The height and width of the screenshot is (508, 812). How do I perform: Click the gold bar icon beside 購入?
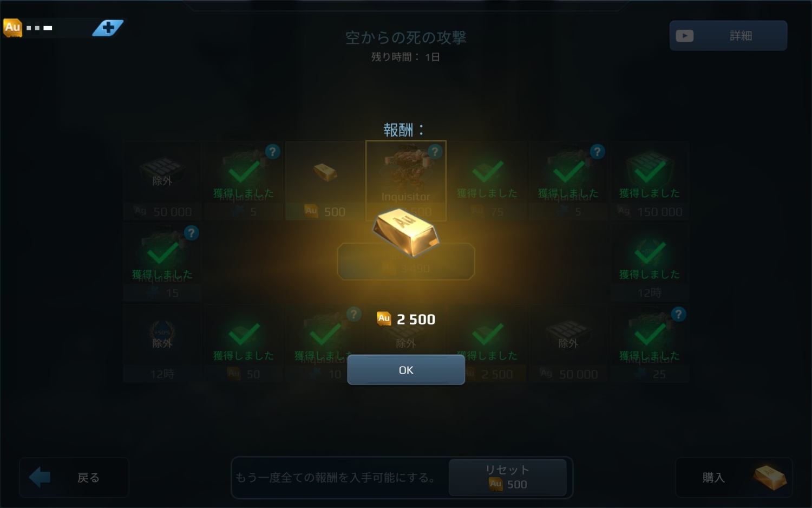769,477
